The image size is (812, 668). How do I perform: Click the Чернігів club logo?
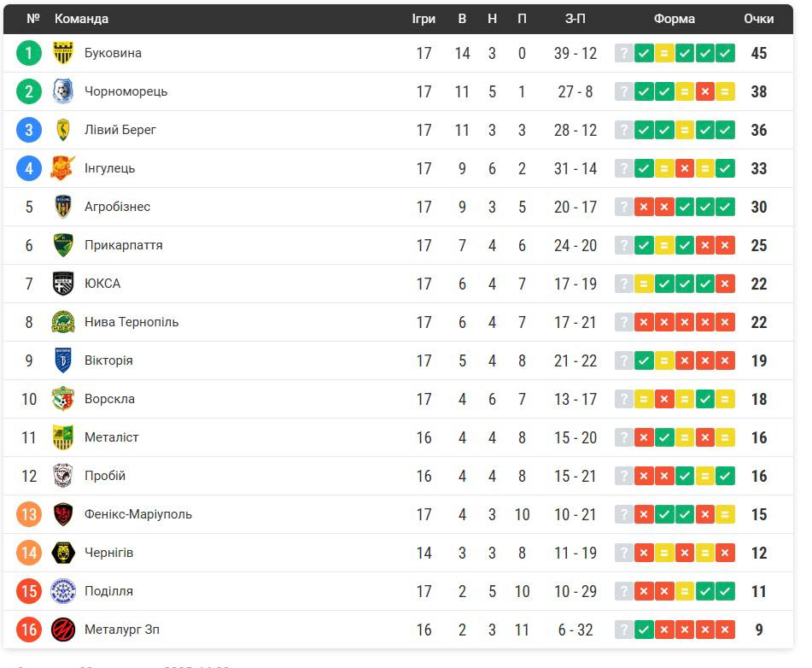63,553
